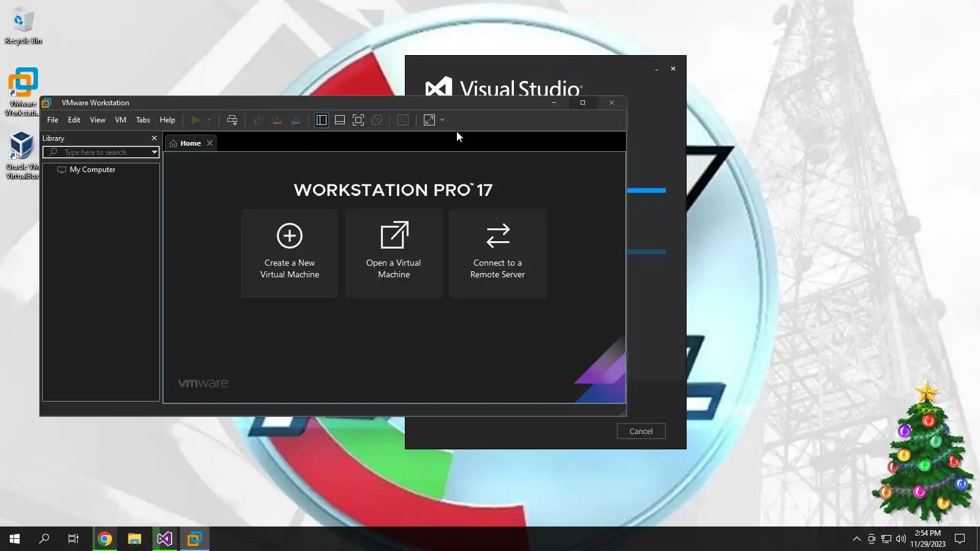The image size is (980, 551).
Task: Click the Visual Studio taskbar icon
Action: (165, 539)
